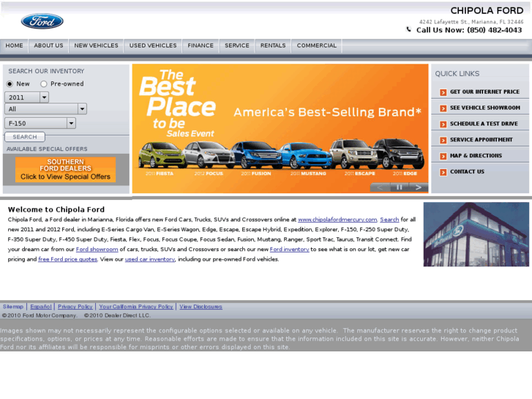Click the 4242 Lafayette St. address text
The image size is (532, 399).
pyautogui.click(x=471, y=22)
